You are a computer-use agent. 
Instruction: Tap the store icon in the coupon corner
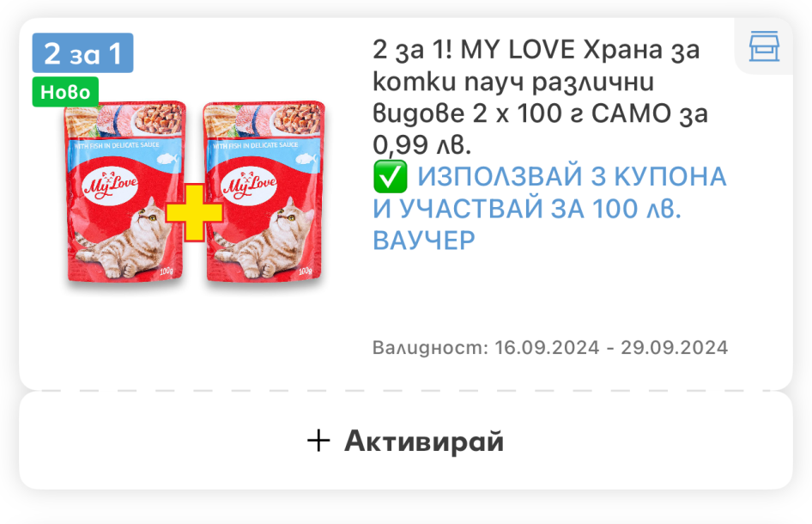point(764,46)
